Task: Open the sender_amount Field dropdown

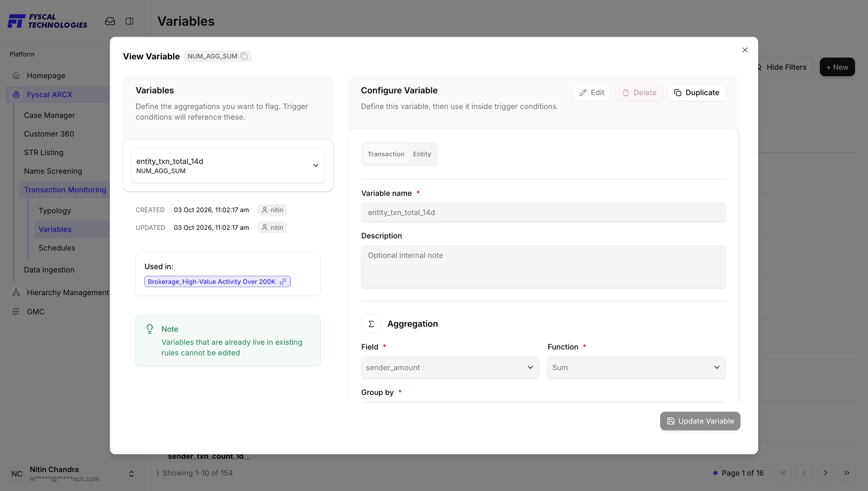Action: (450, 367)
